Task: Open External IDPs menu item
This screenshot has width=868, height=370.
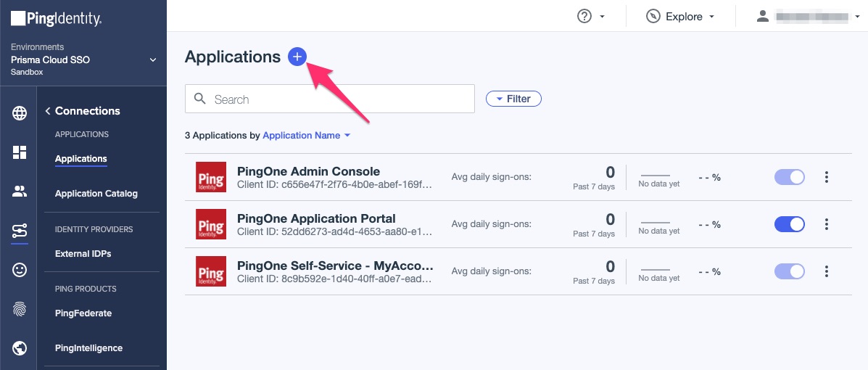Action: pos(83,254)
